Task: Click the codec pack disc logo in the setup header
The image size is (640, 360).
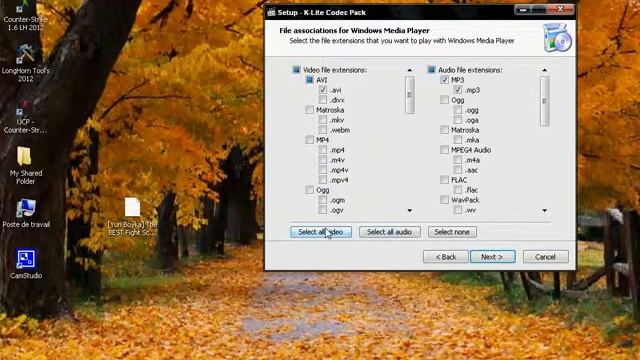Action: tap(558, 38)
